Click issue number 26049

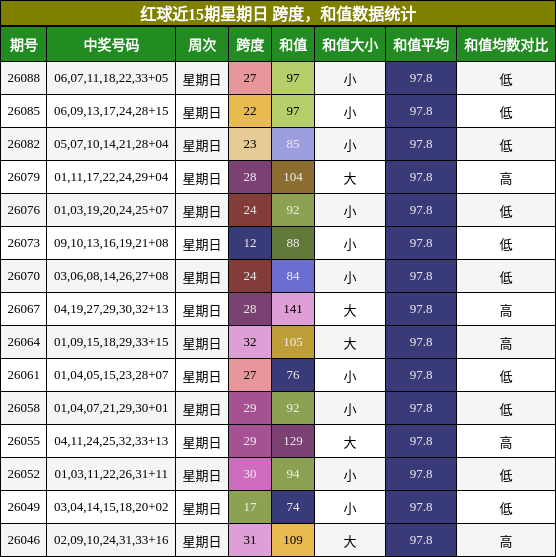click(x=23, y=507)
